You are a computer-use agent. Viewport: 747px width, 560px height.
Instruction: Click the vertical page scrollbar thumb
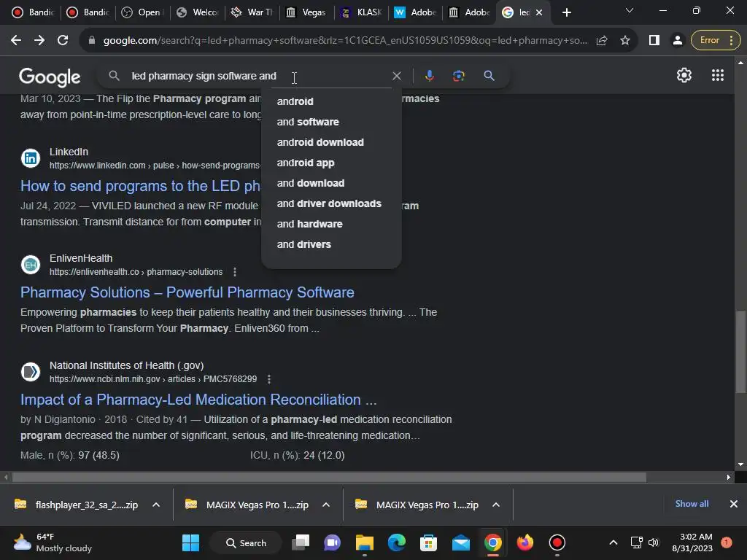pyautogui.click(x=740, y=352)
